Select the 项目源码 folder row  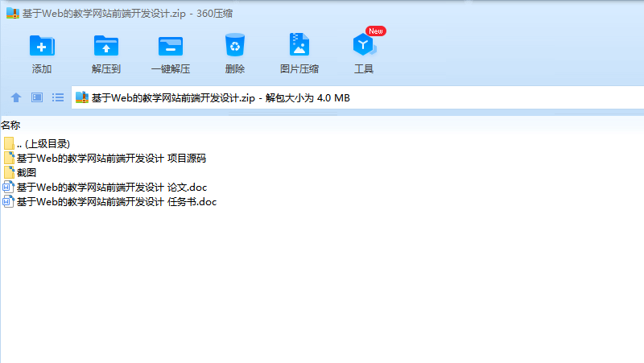point(105,158)
